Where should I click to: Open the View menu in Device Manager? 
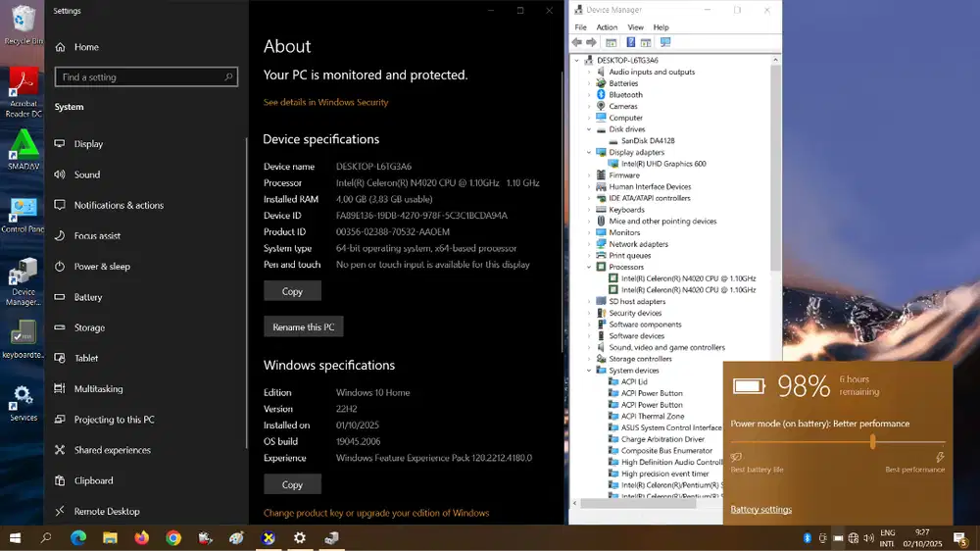(x=635, y=27)
